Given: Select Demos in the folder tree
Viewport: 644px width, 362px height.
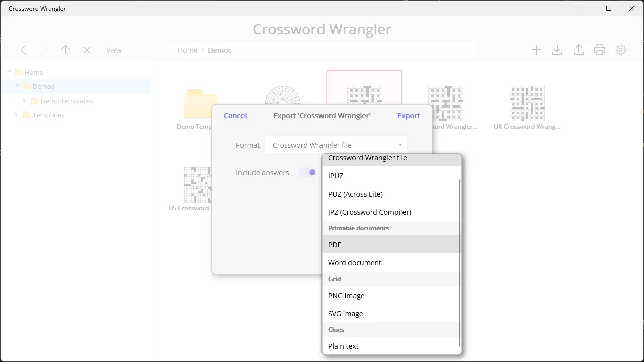Looking at the screenshot, I should [43, 86].
